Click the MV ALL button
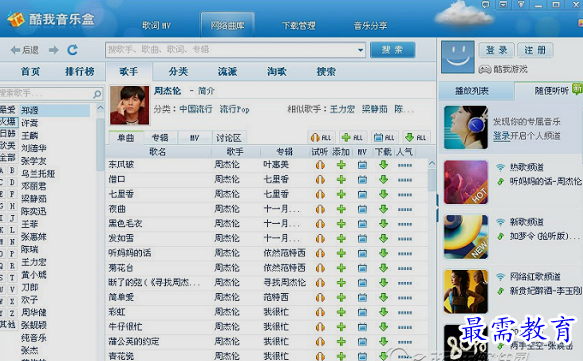 tap(384, 138)
